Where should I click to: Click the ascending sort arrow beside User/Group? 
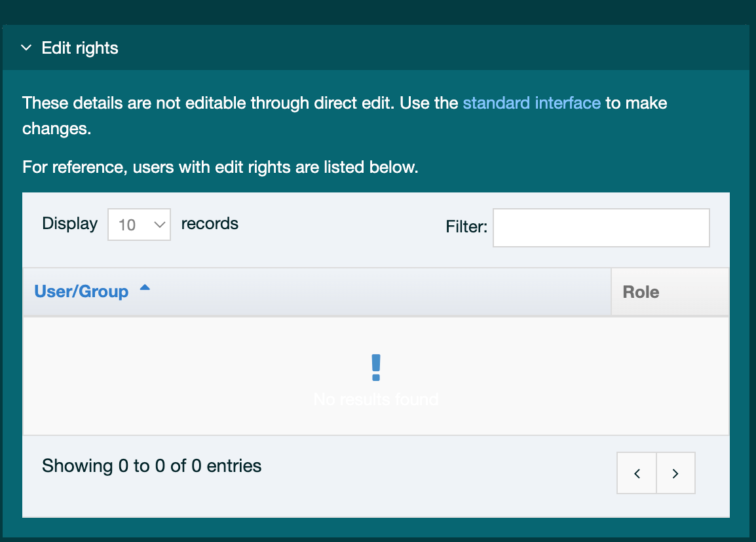[x=145, y=288]
